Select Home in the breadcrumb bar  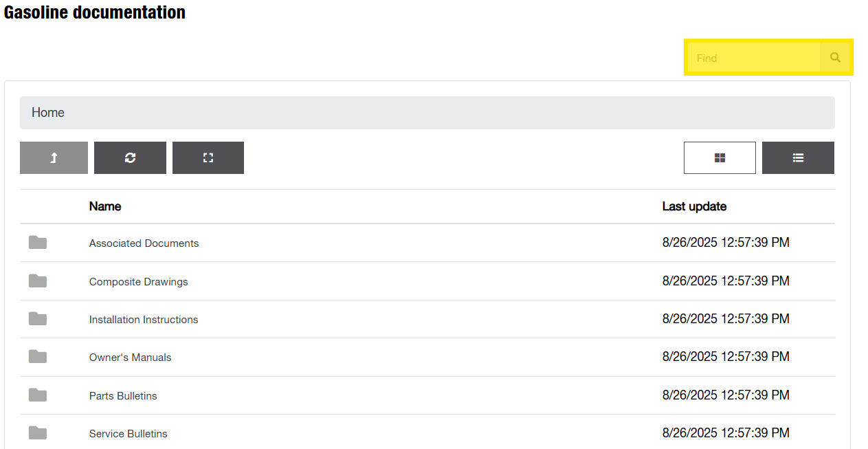pos(48,113)
